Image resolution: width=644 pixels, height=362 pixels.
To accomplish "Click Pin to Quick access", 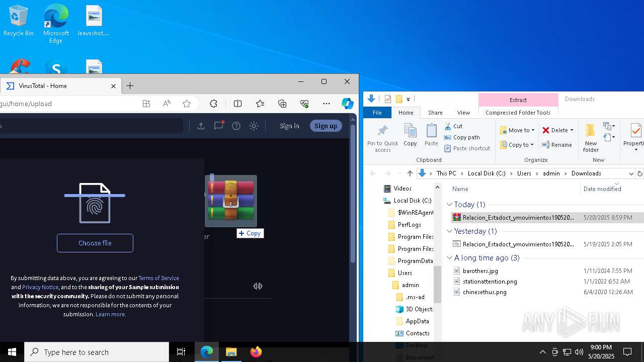I will pyautogui.click(x=382, y=138).
